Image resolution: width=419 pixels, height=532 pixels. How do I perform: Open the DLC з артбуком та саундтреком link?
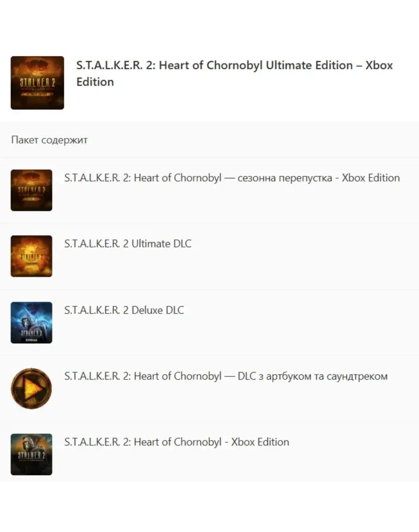pyautogui.click(x=226, y=376)
